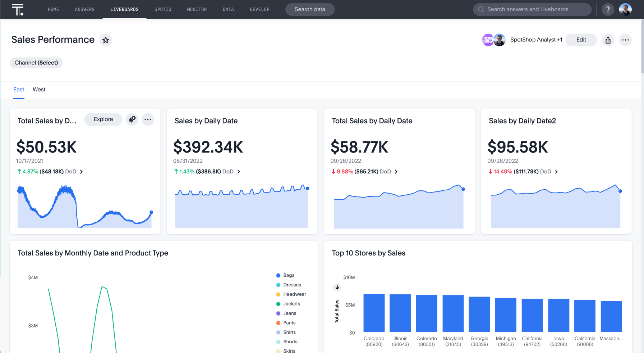Open the help question mark icon
The width and height of the screenshot is (644, 353).
608,10
